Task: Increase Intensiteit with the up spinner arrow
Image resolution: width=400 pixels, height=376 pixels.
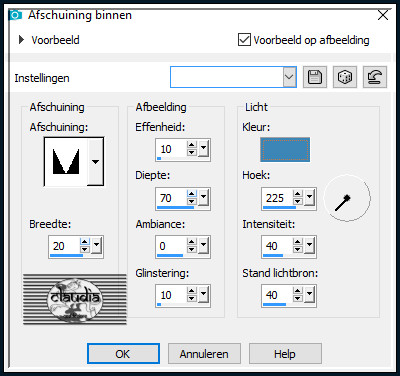Action: [298, 242]
